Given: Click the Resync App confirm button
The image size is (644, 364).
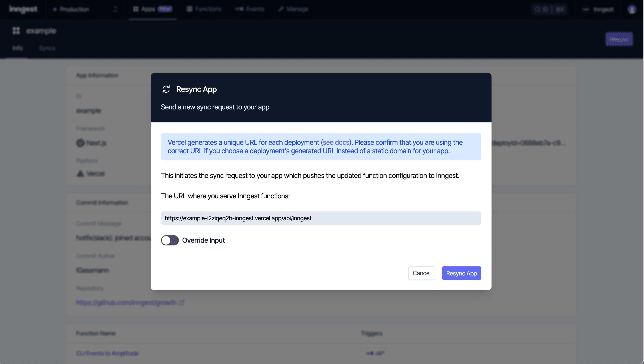Looking at the screenshot, I should coord(461,273).
